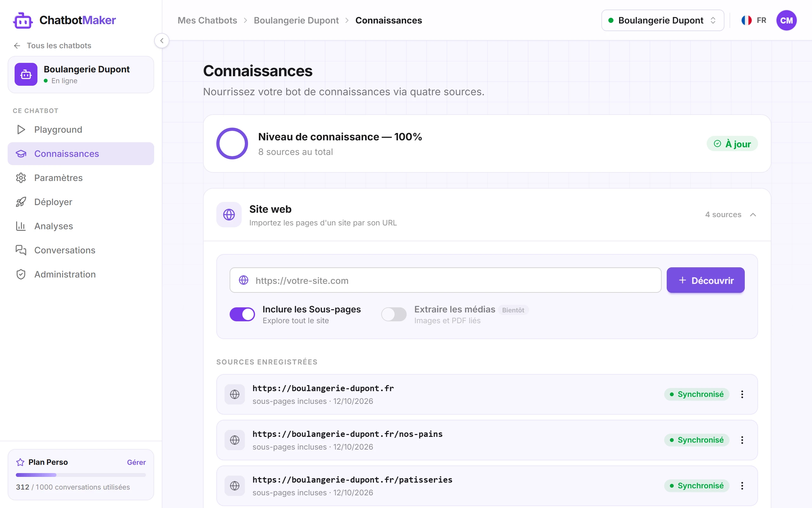Click the https://votre-site.com URL input field
812x508 pixels.
[x=445, y=280]
